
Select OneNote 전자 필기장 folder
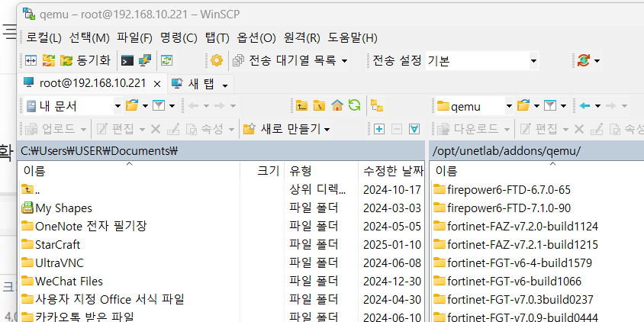pyautogui.click(x=221, y=227)
